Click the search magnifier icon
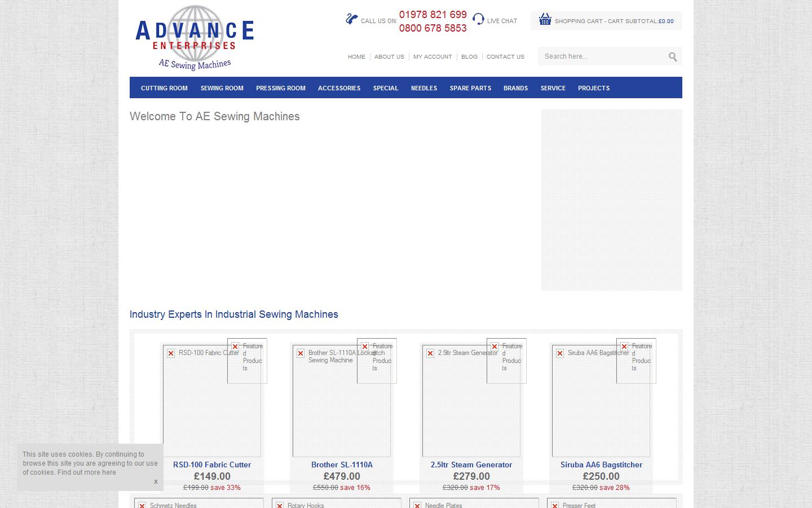Viewport: 812px width, 508px height. [x=673, y=56]
